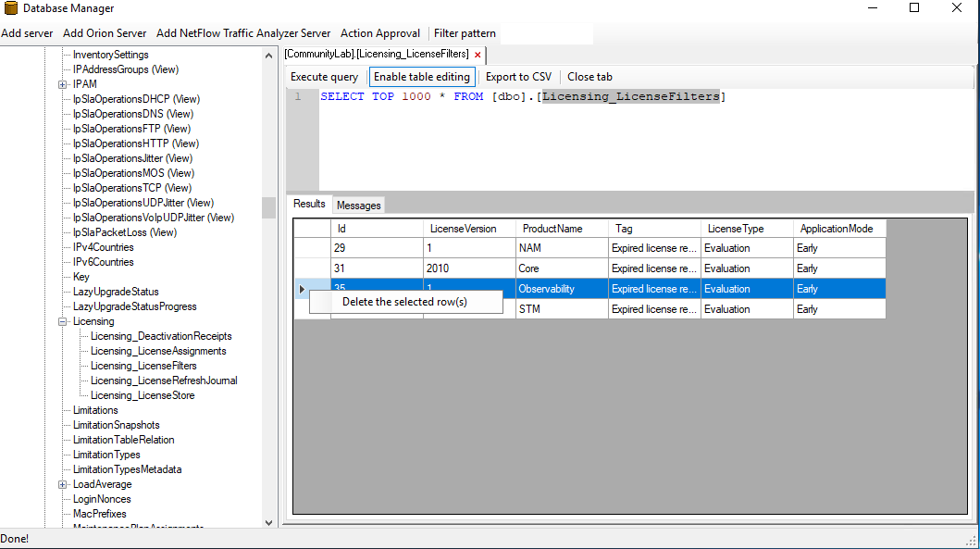
Task: Select row header of the Core row
Action: 312,268
